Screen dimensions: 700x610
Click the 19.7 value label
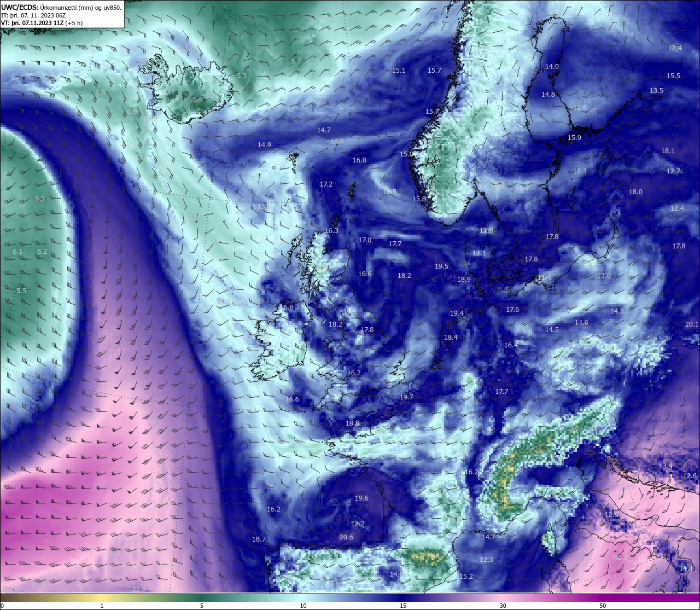click(x=406, y=397)
